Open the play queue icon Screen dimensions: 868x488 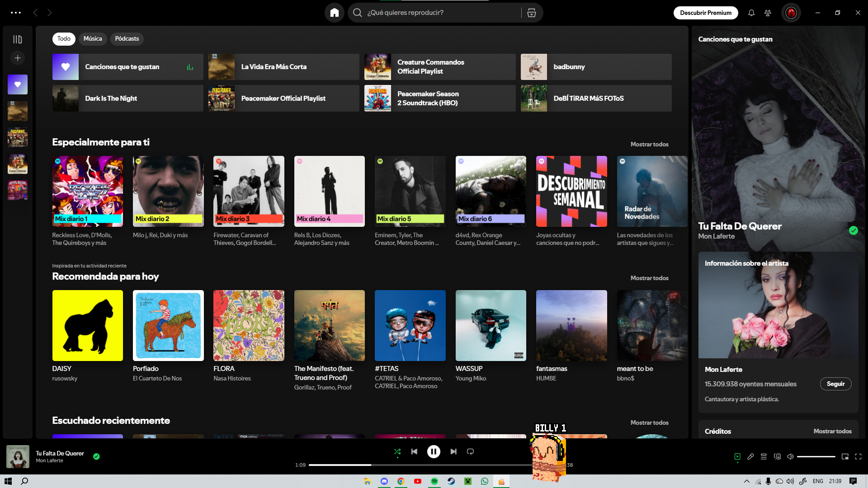[x=764, y=456]
